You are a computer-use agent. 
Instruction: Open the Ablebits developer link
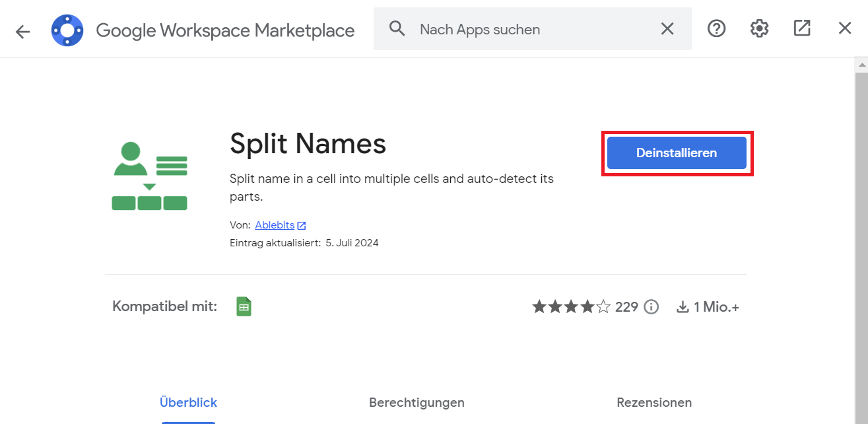[275, 225]
